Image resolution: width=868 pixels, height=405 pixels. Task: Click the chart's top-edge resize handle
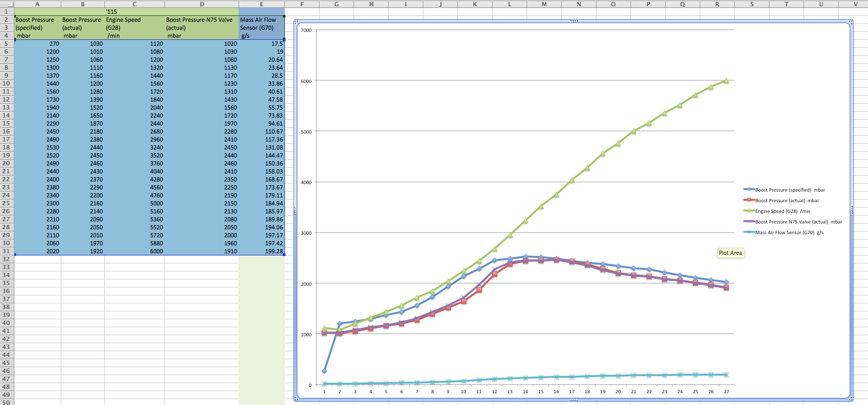point(574,21)
